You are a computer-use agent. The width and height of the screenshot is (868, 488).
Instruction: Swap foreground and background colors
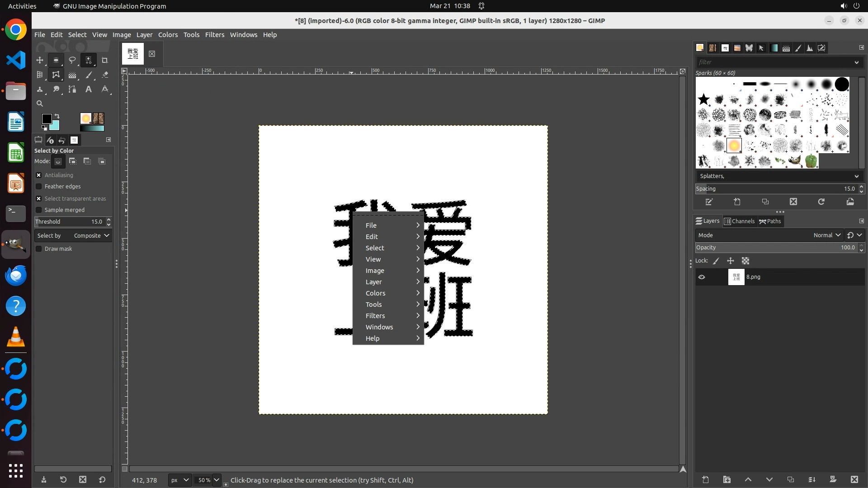click(x=57, y=116)
